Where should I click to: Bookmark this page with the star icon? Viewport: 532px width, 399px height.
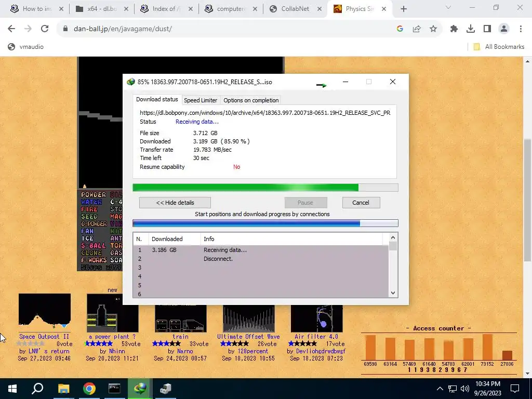(x=433, y=29)
